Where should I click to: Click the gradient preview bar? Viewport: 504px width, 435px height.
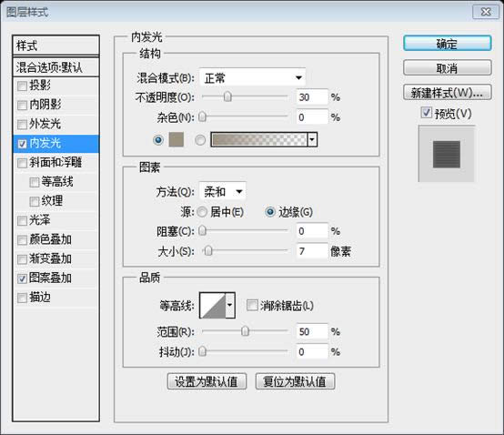coord(259,140)
